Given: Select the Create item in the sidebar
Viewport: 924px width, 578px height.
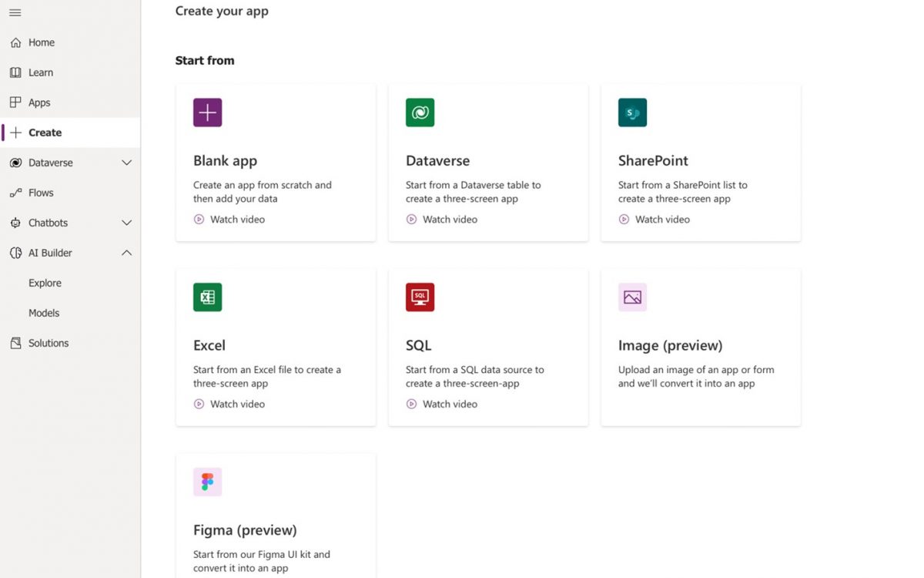Looking at the screenshot, I should click(x=45, y=132).
